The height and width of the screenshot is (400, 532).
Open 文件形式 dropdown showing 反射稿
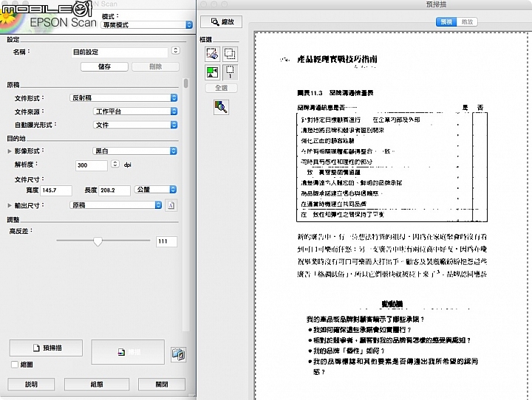pyautogui.click(x=123, y=98)
